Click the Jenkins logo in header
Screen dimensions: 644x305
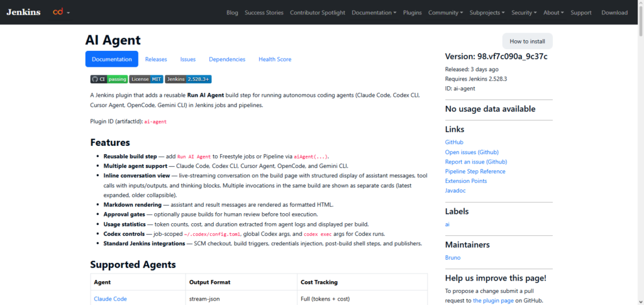pos(23,13)
